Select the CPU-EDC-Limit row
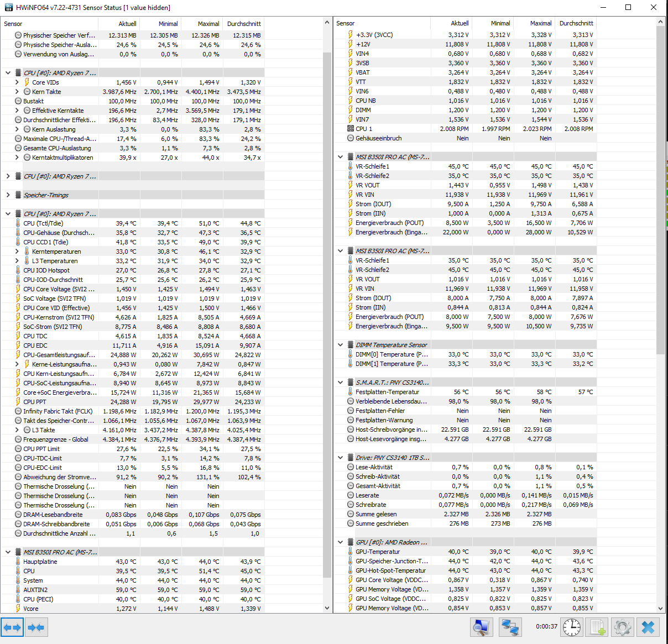668x644 pixels. click(x=132, y=468)
